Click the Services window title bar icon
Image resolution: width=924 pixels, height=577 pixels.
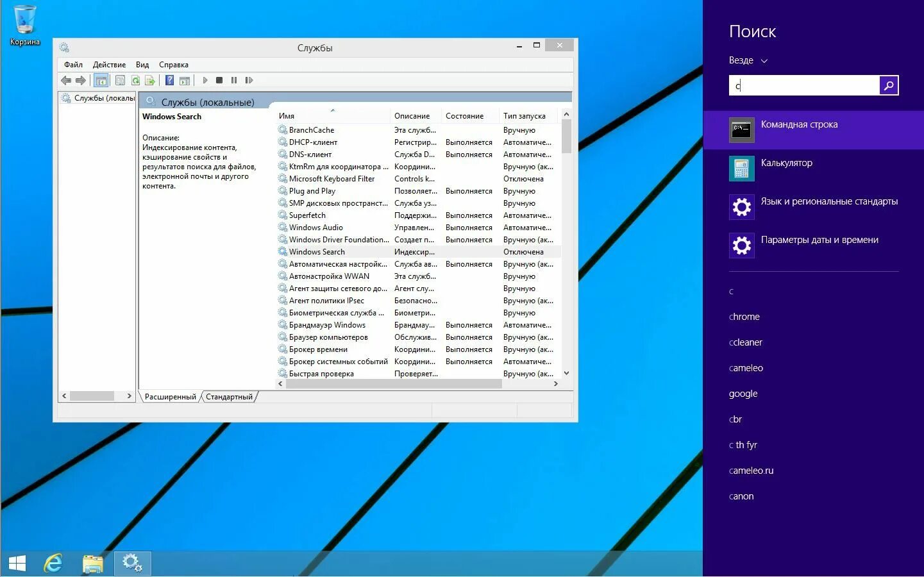[64, 47]
